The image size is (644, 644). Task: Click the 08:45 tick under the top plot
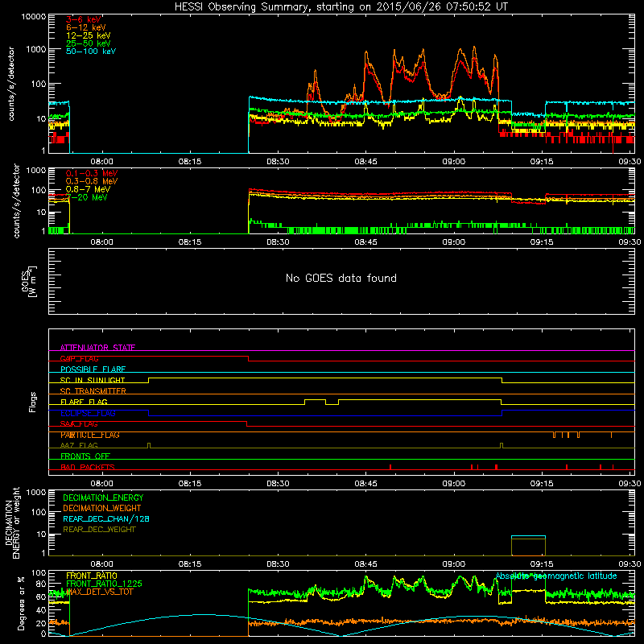[365, 162]
